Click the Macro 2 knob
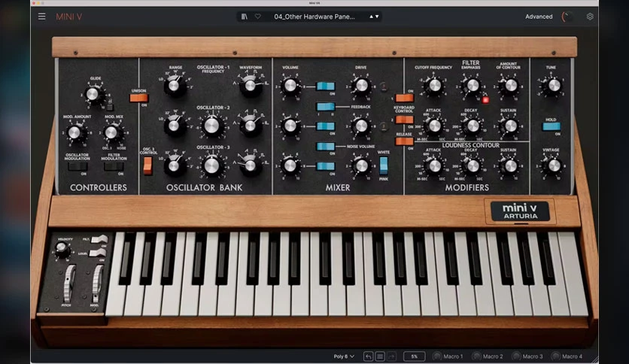Image resolution: width=629 pixels, height=364 pixels. point(476,356)
